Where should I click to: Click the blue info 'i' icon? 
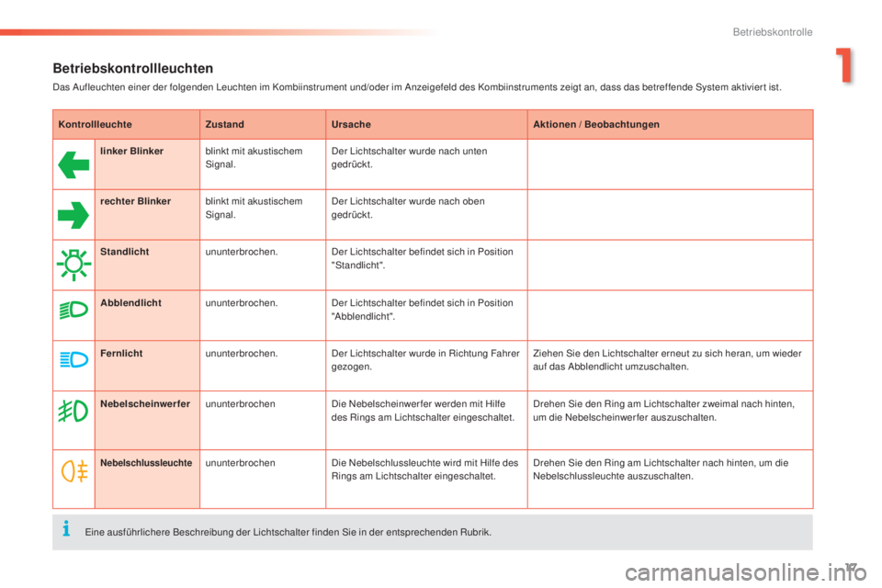point(66,528)
